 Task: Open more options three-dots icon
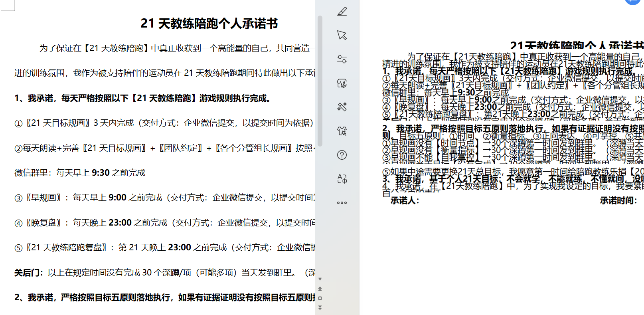click(342, 203)
